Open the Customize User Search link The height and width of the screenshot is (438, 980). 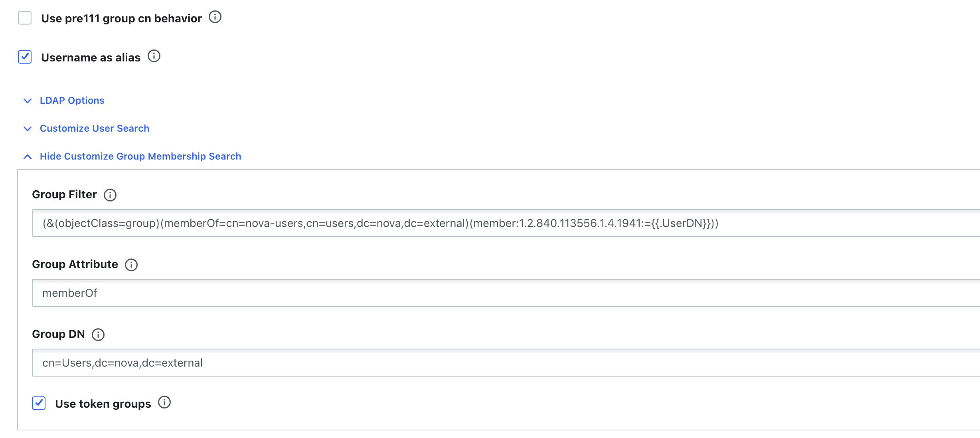click(95, 128)
